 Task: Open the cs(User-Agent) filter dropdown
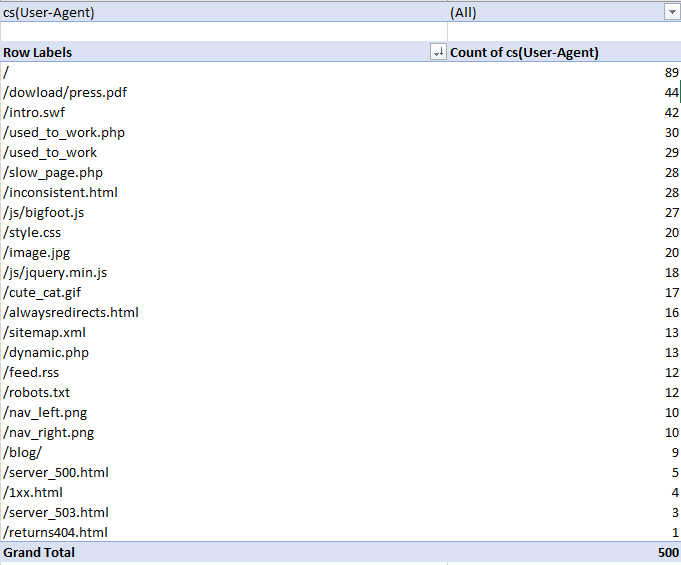pos(672,12)
